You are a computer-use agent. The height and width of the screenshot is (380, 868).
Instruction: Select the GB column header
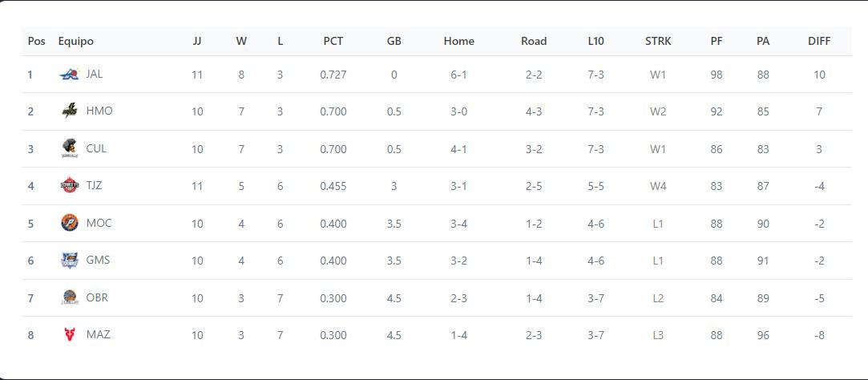pyautogui.click(x=394, y=41)
